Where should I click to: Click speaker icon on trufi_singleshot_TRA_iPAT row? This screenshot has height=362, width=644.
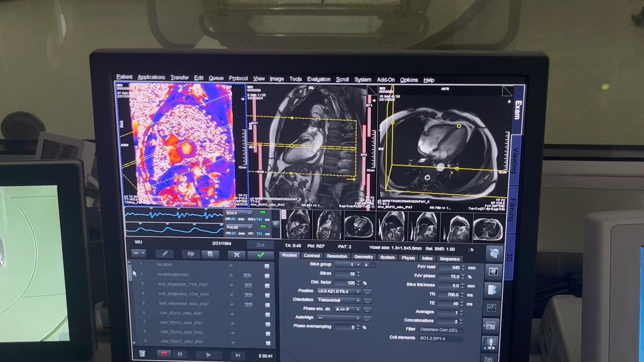tap(231, 285)
